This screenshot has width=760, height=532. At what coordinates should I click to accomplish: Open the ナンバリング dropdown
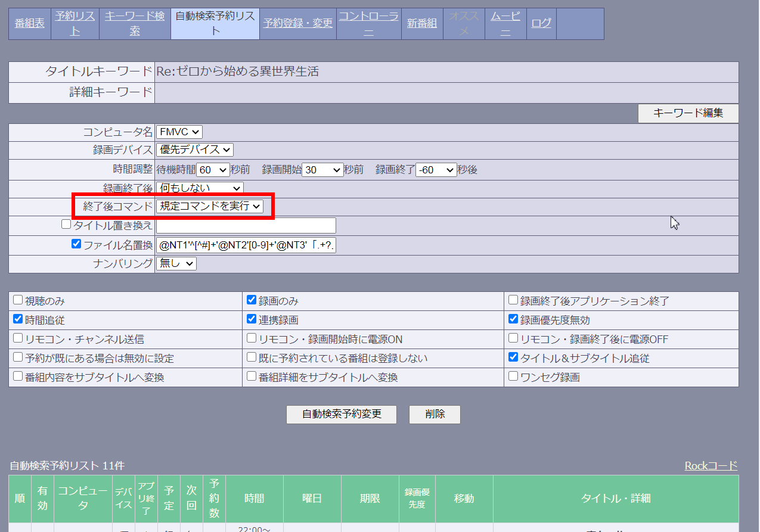click(x=176, y=263)
